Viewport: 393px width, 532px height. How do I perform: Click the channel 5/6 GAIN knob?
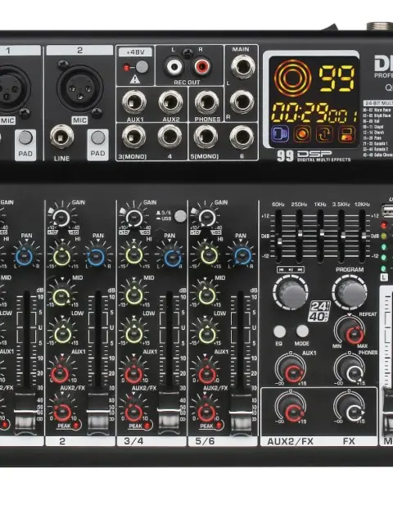(x=206, y=218)
